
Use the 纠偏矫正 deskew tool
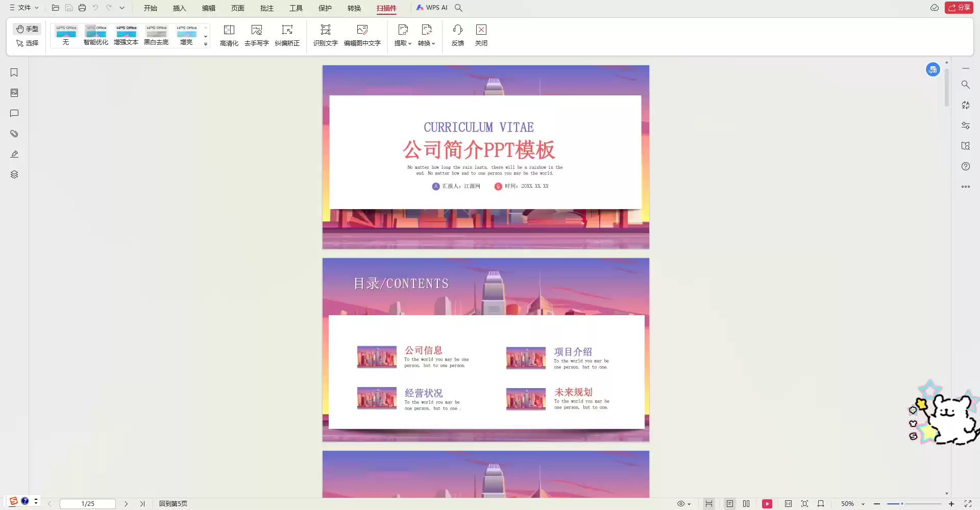[287, 35]
